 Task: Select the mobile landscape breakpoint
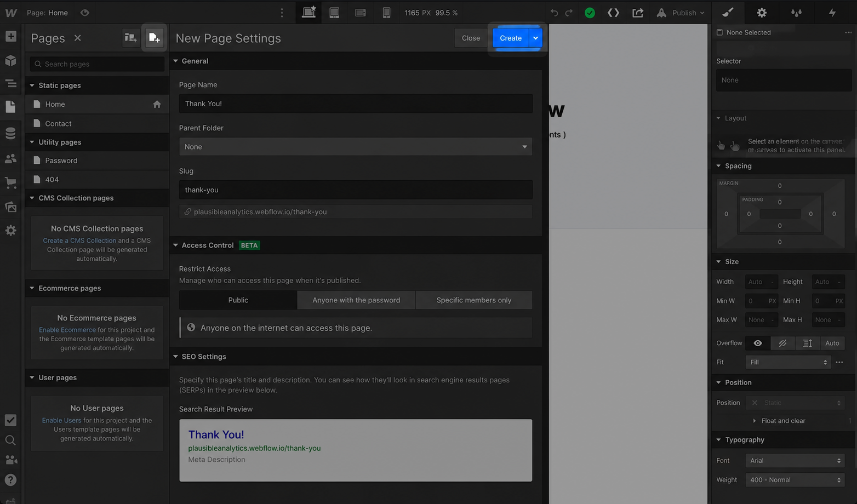coord(361,13)
